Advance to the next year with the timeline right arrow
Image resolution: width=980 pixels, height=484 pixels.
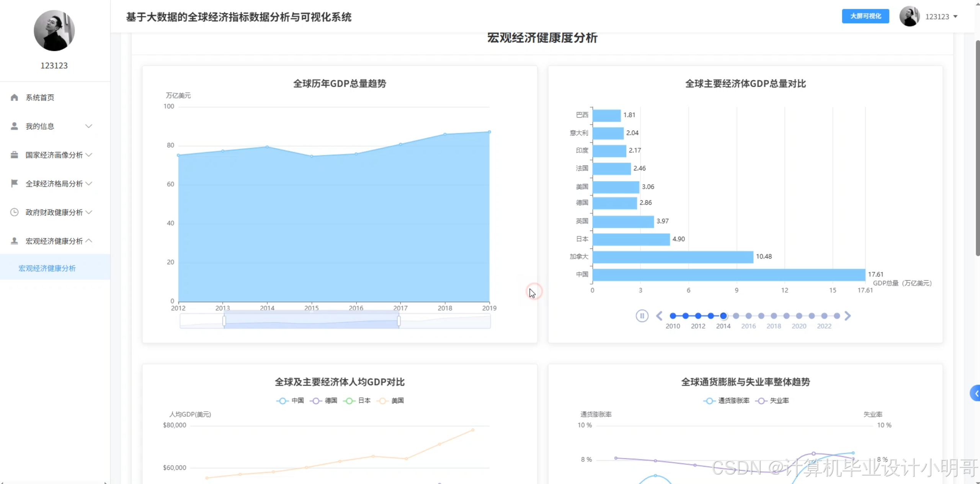(848, 316)
